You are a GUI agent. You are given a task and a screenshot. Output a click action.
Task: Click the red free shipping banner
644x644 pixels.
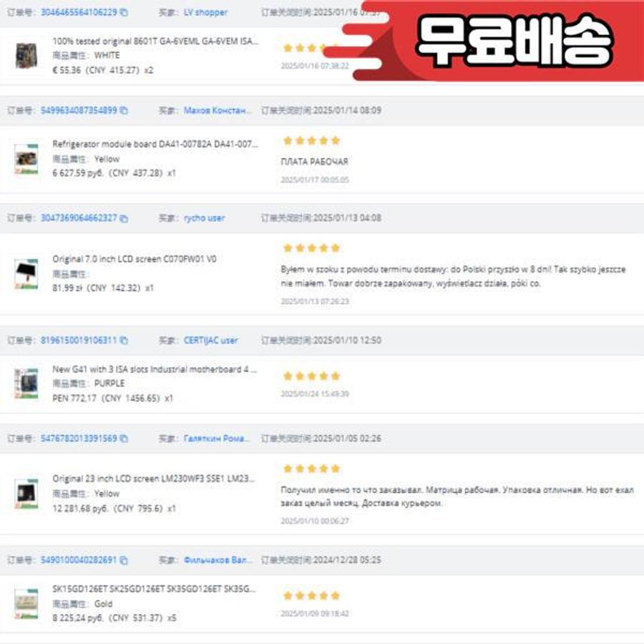[x=493, y=41]
